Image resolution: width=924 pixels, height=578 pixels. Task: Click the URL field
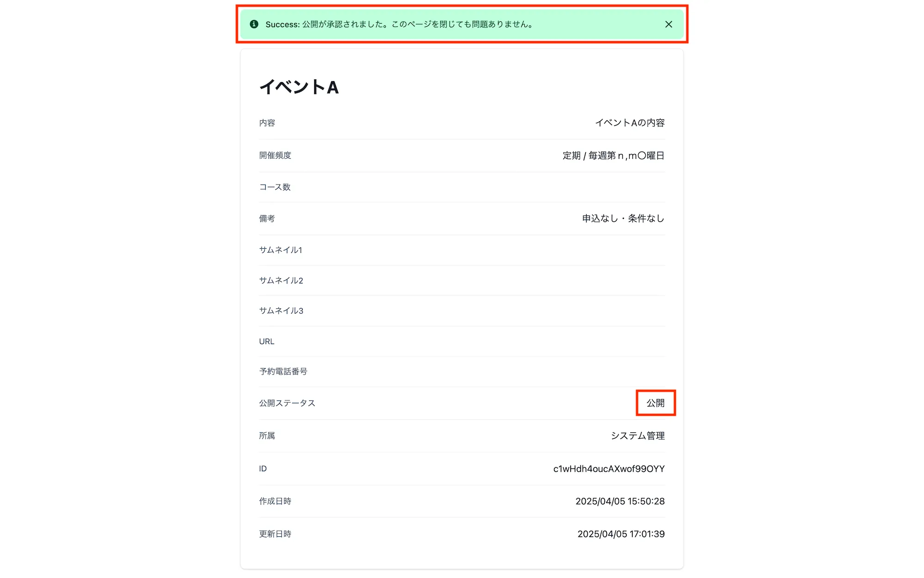(x=267, y=341)
